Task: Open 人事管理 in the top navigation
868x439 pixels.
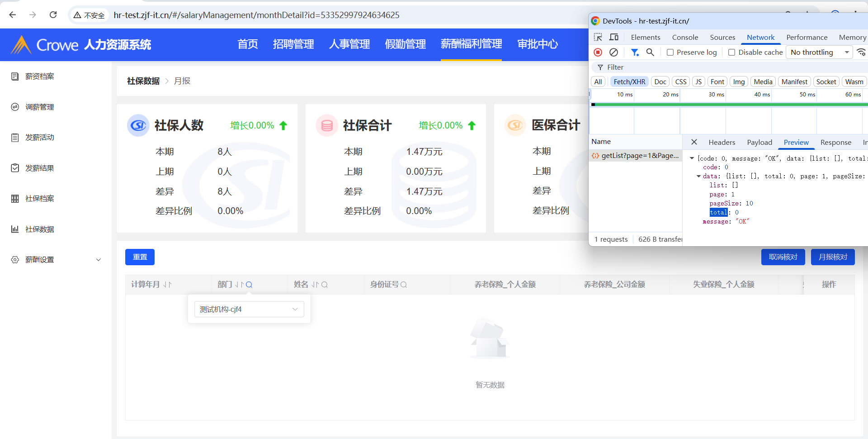Action: click(x=349, y=44)
